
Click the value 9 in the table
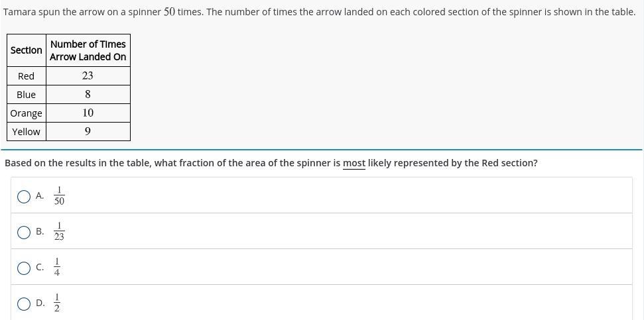88,132
